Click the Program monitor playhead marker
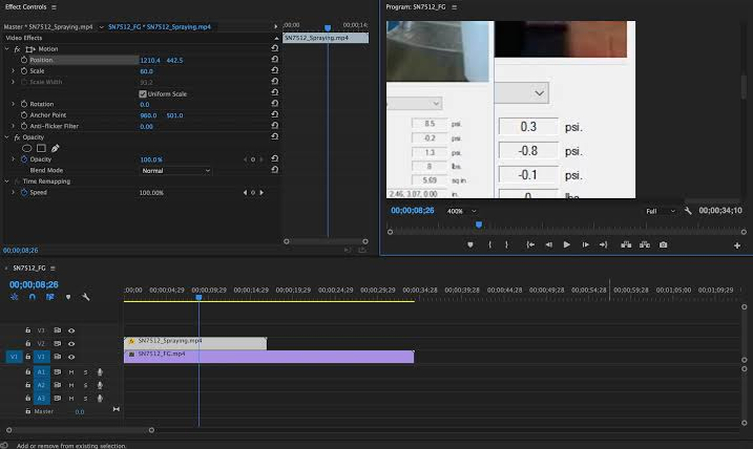The image size is (753, 449). point(479,224)
